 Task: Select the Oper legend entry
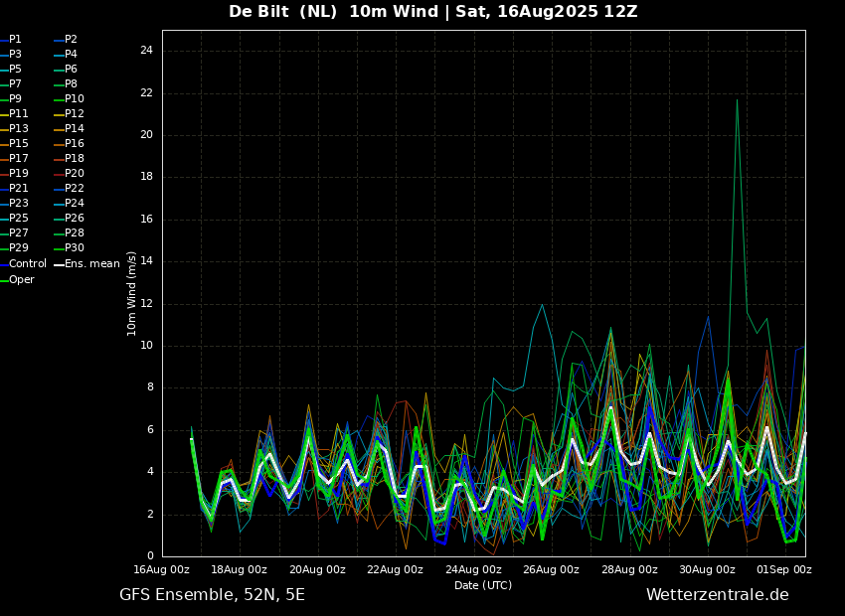[17, 279]
